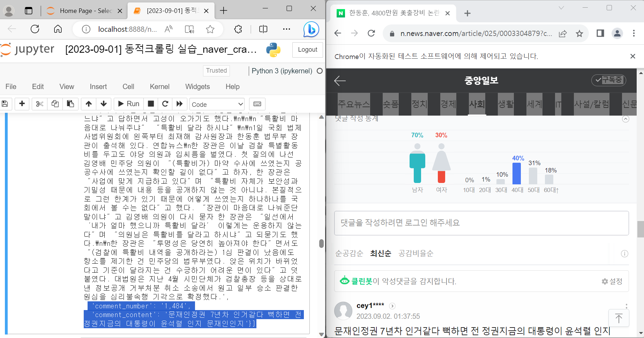Screen dimensions: 644x338
Task: Select 정치 news category tab
Action: click(420, 104)
